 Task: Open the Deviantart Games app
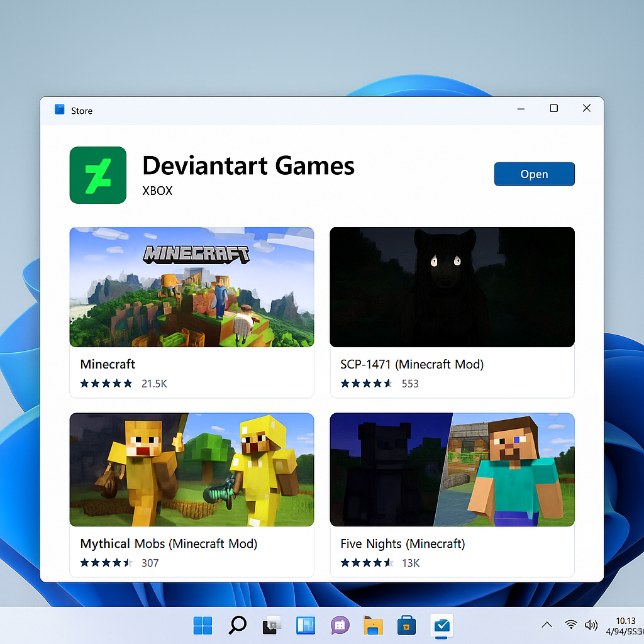tap(534, 174)
